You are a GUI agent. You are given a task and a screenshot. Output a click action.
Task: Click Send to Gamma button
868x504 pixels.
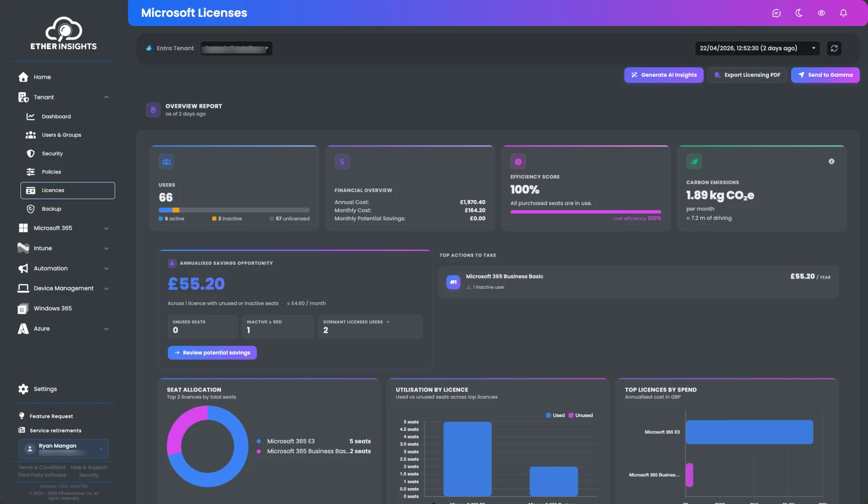[x=825, y=75]
